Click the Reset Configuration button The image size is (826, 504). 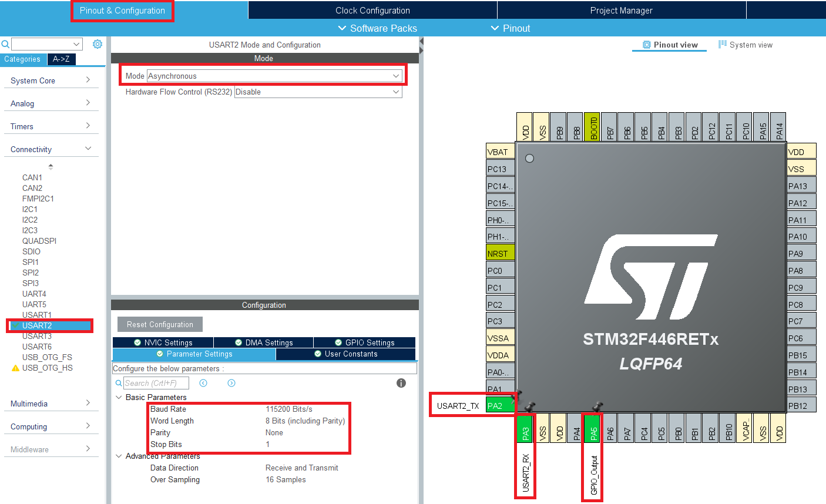click(x=160, y=324)
